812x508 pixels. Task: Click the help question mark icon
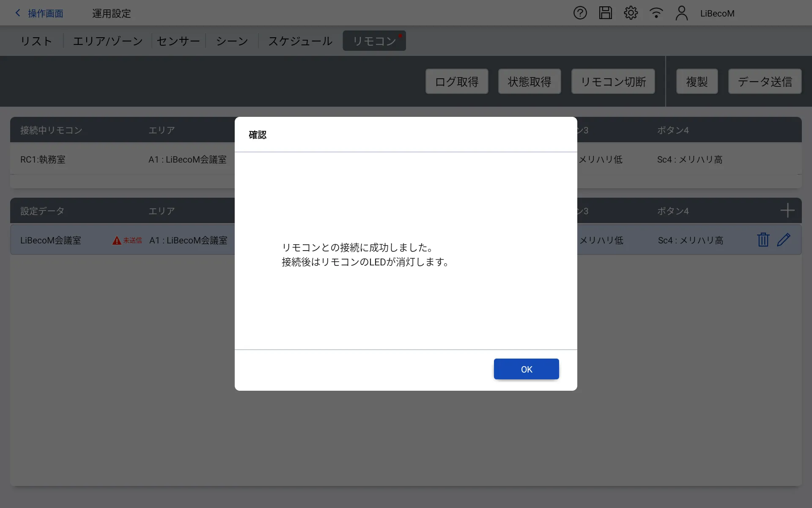580,13
